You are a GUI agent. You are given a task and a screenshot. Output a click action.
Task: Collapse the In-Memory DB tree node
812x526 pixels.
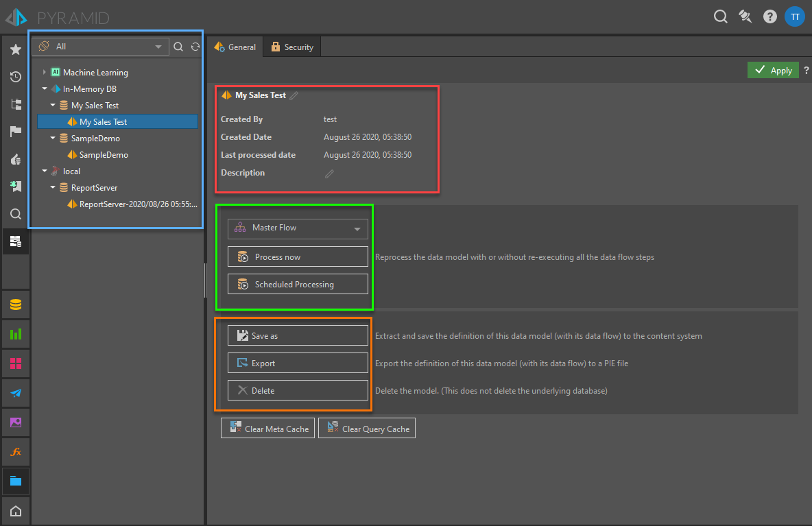pyautogui.click(x=45, y=89)
